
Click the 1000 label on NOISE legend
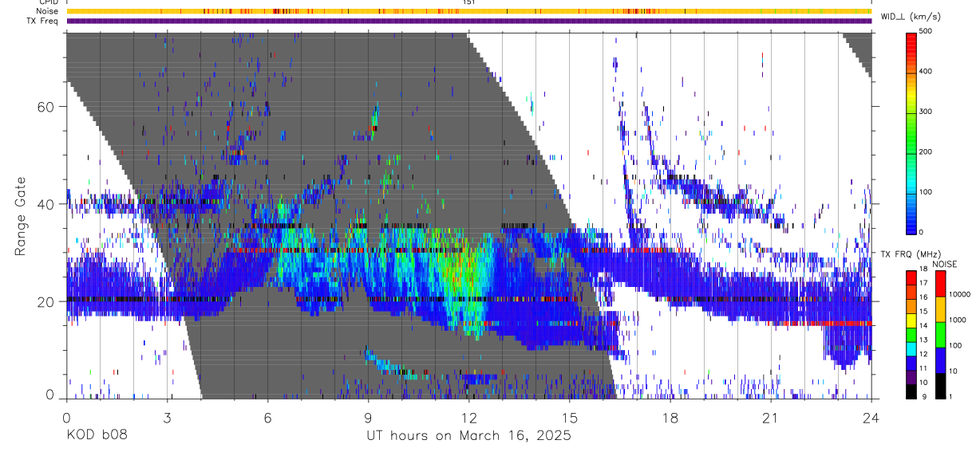(x=958, y=320)
